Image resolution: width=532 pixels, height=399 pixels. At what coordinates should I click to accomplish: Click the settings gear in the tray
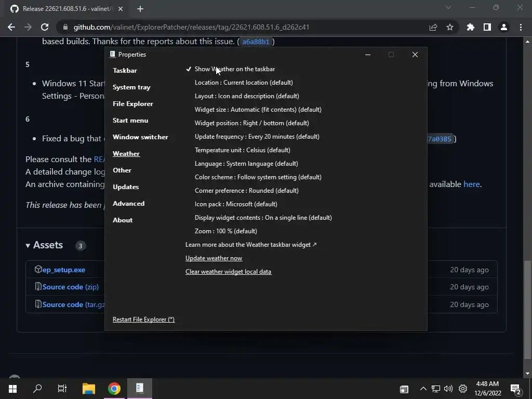[x=463, y=389]
